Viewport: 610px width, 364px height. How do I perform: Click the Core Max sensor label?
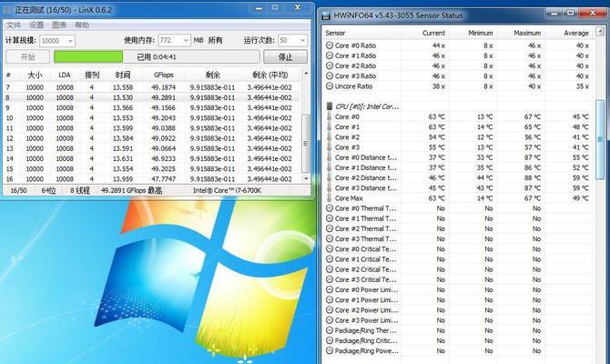[349, 198]
